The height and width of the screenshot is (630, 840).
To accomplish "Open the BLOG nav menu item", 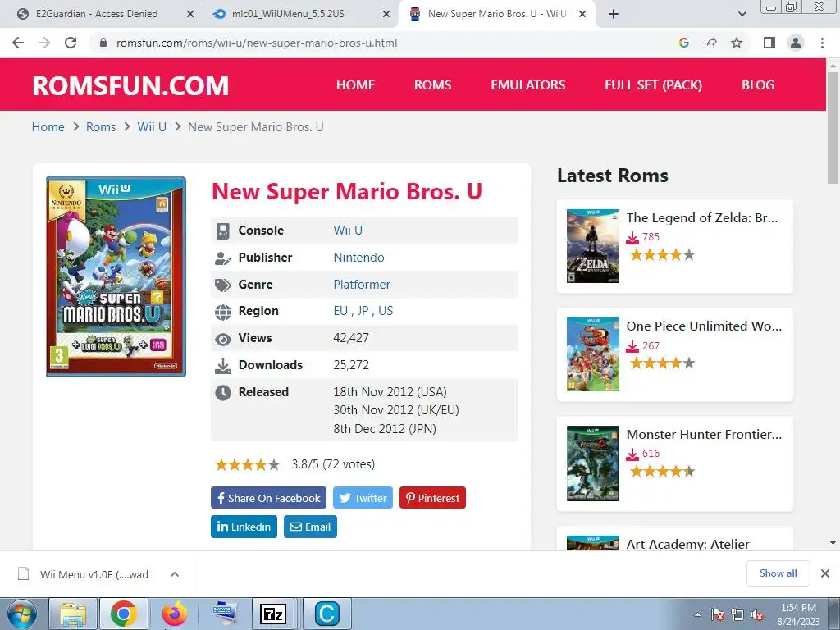I will tap(757, 85).
